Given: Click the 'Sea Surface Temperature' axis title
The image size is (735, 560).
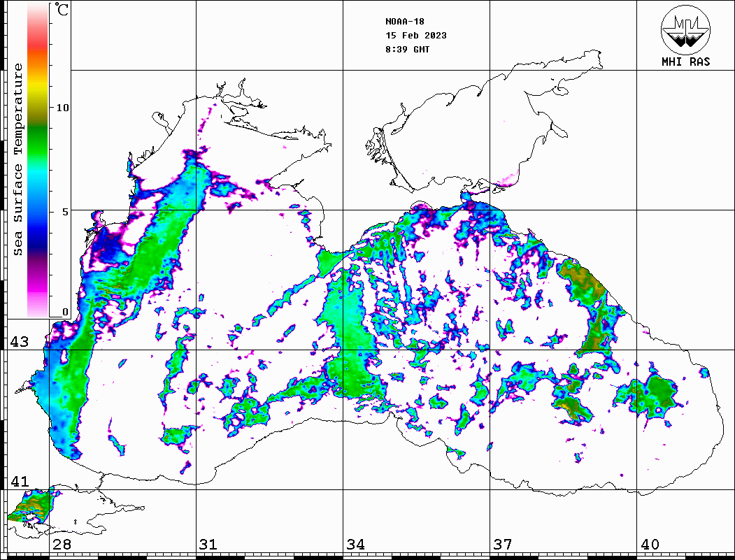Looking at the screenshot, I should tap(17, 160).
